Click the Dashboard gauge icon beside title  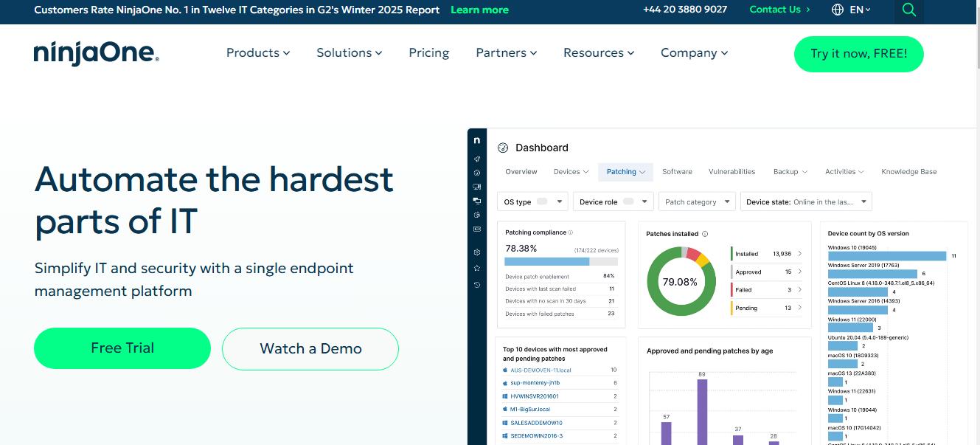[504, 148]
